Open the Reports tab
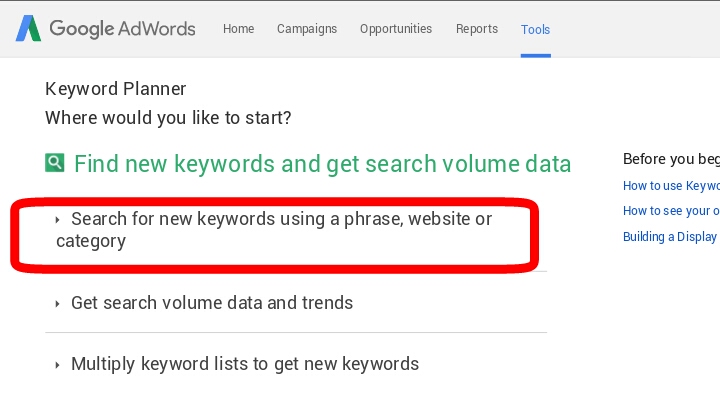This screenshot has width=720, height=398. click(477, 29)
